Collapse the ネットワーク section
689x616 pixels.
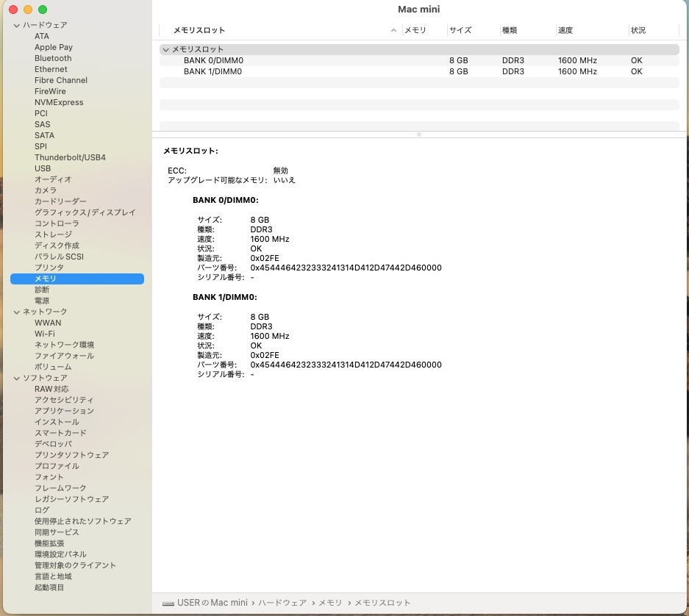pyautogui.click(x=17, y=312)
